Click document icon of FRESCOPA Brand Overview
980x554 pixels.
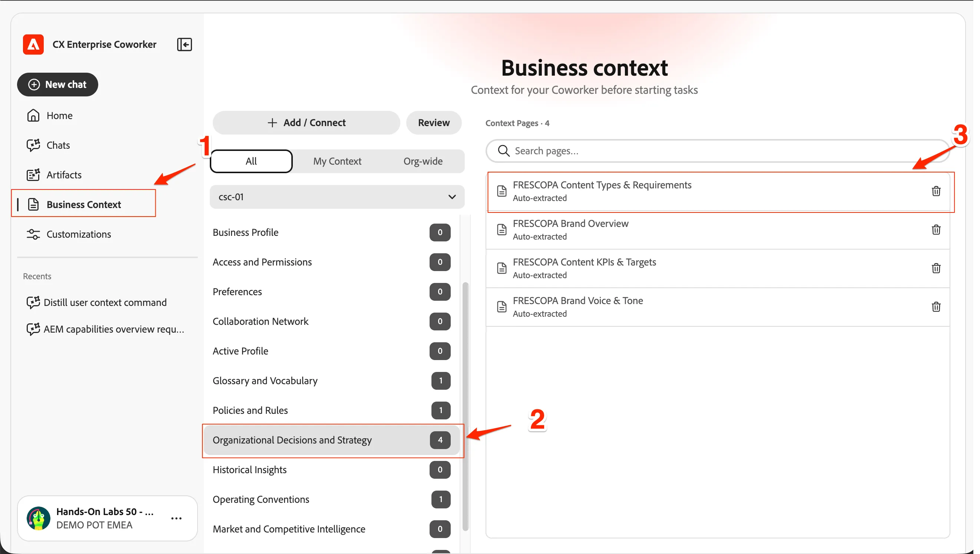point(502,230)
